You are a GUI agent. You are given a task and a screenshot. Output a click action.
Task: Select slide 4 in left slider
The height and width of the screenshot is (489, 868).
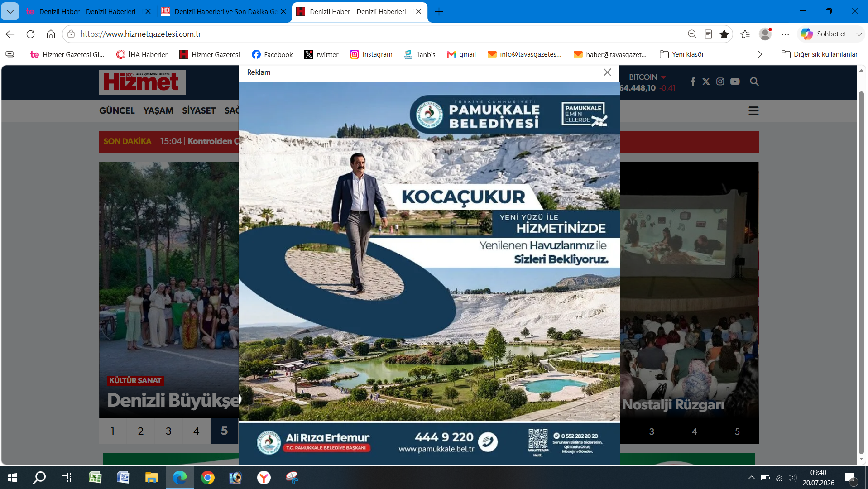tap(197, 431)
